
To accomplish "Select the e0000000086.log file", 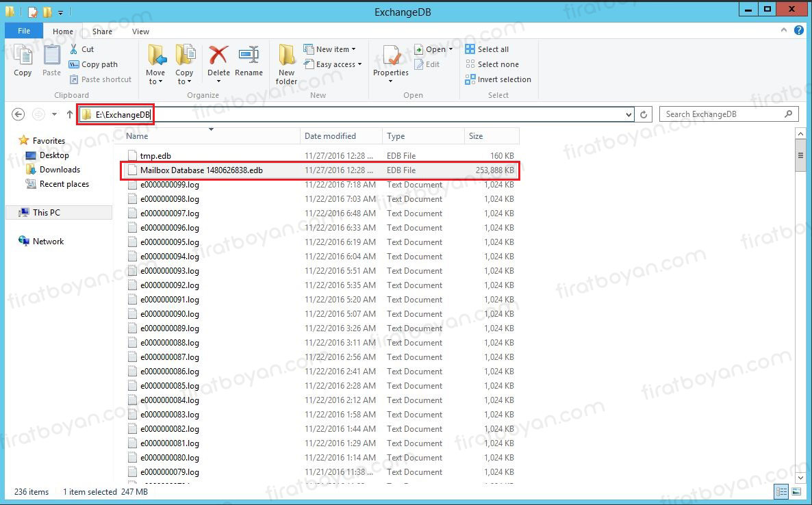I will pyautogui.click(x=320, y=372).
